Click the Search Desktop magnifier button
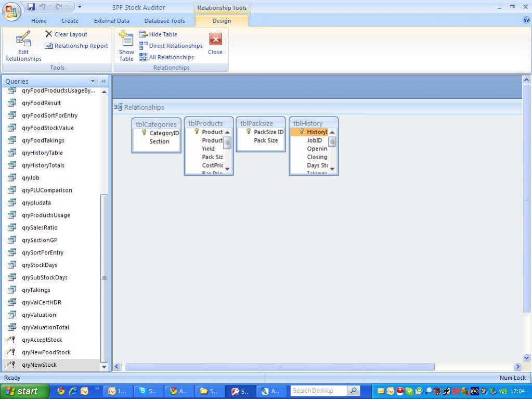The image size is (532, 399). tap(353, 391)
